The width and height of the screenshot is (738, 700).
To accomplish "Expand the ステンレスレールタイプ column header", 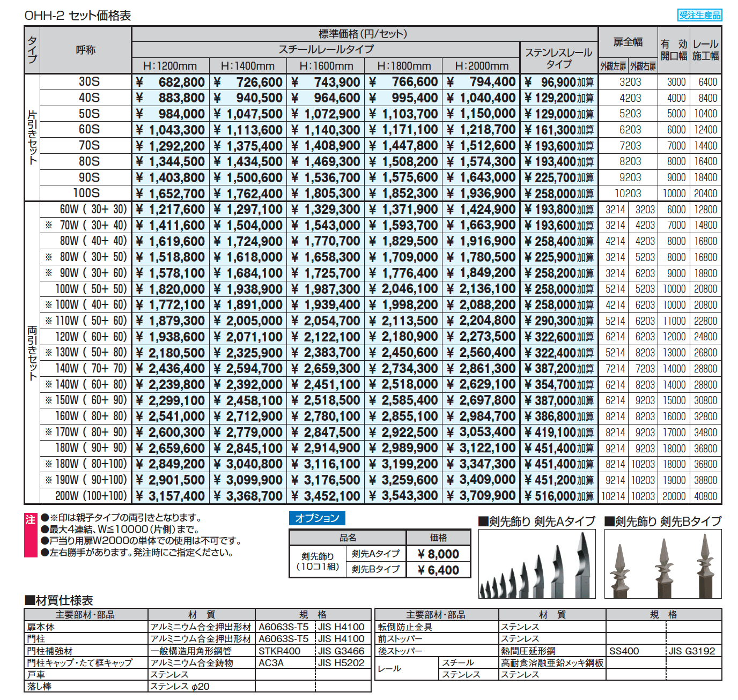I will tap(559, 55).
